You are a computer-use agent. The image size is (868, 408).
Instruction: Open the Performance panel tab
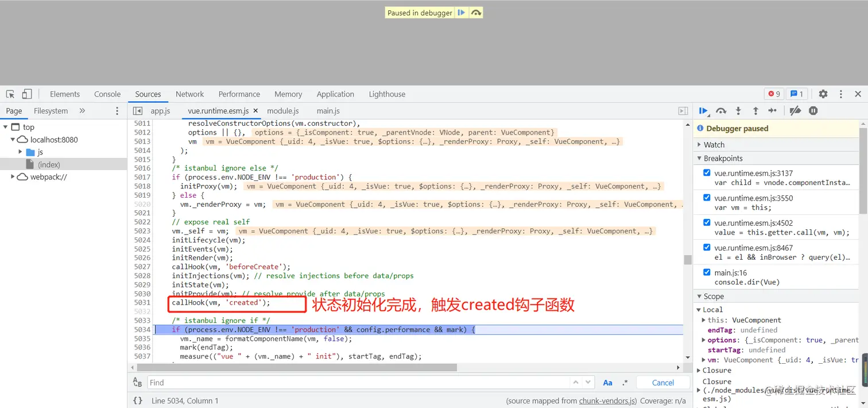(x=239, y=94)
